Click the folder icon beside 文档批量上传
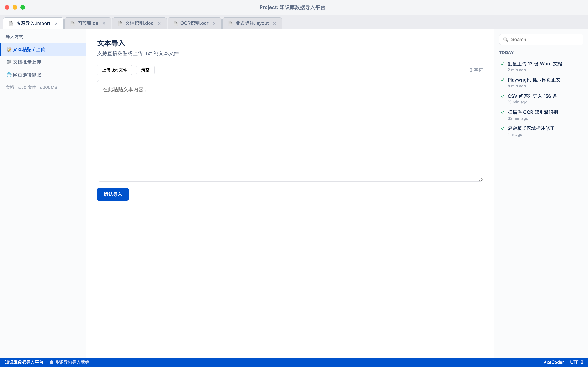 9,62
